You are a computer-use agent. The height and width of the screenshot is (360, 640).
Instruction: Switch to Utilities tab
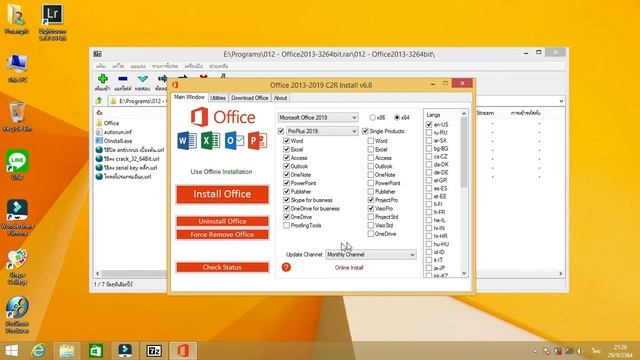218,98
